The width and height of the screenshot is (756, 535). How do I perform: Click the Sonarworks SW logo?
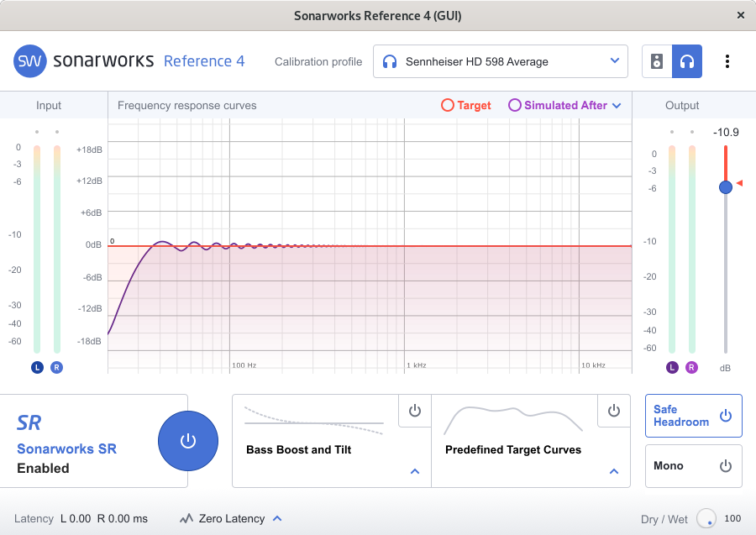click(30, 61)
